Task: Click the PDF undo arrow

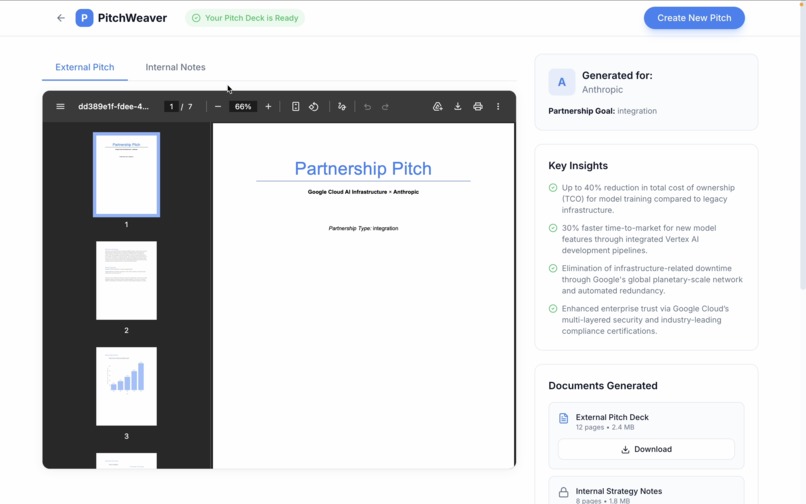Action: 367,106
